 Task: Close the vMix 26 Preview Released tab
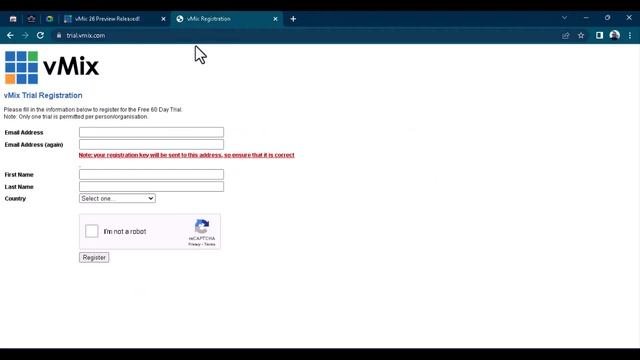click(163, 19)
